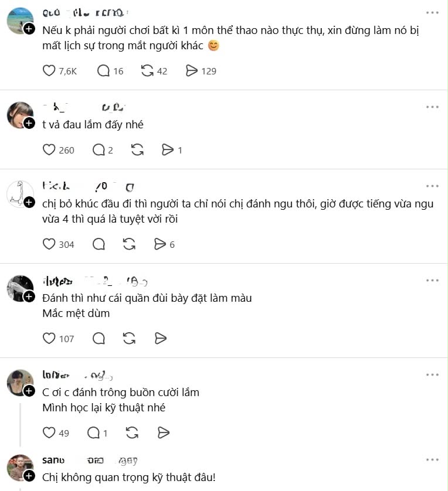Open three-dot menu on 't vả đau lắm' reply
The width and height of the screenshot is (448, 491).
tap(432, 107)
